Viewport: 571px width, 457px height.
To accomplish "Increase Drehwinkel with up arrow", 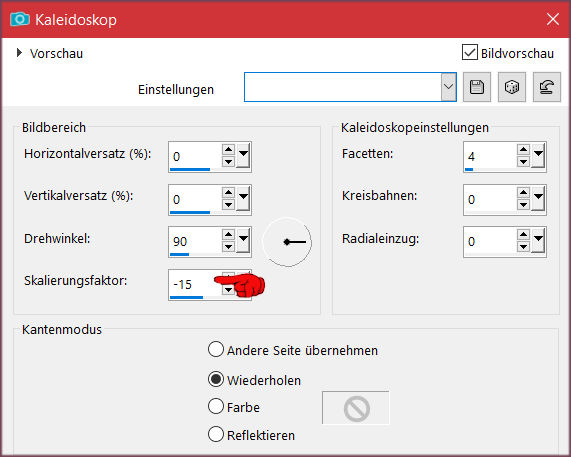I will (x=228, y=235).
